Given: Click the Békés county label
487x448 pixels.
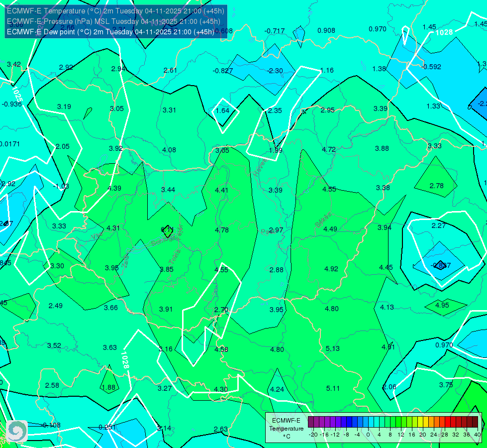Looking at the screenshot, I should [323, 220].
